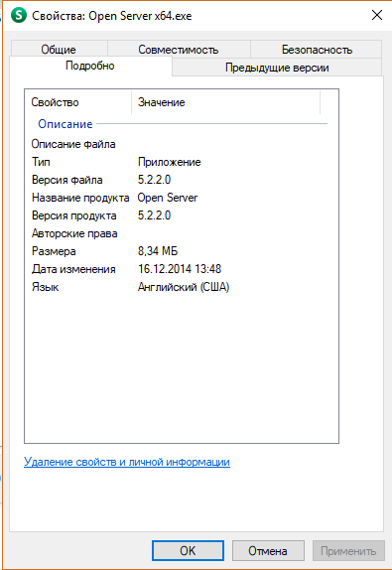This screenshot has width=392, height=570.
Task: Close the Properties dialog window
Action: pyautogui.click(x=377, y=15)
